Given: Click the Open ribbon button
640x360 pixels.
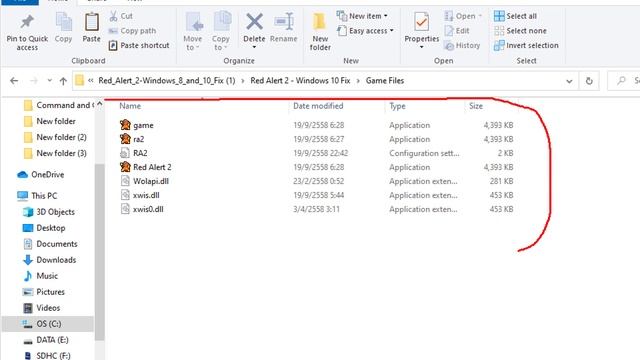Looking at the screenshot, I should pyautogui.click(x=463, y=16).
